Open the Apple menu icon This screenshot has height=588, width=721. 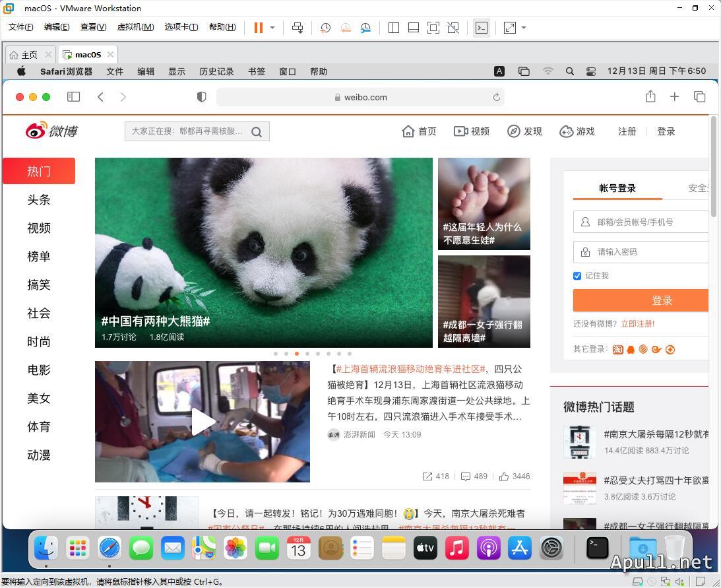point(21,71)
